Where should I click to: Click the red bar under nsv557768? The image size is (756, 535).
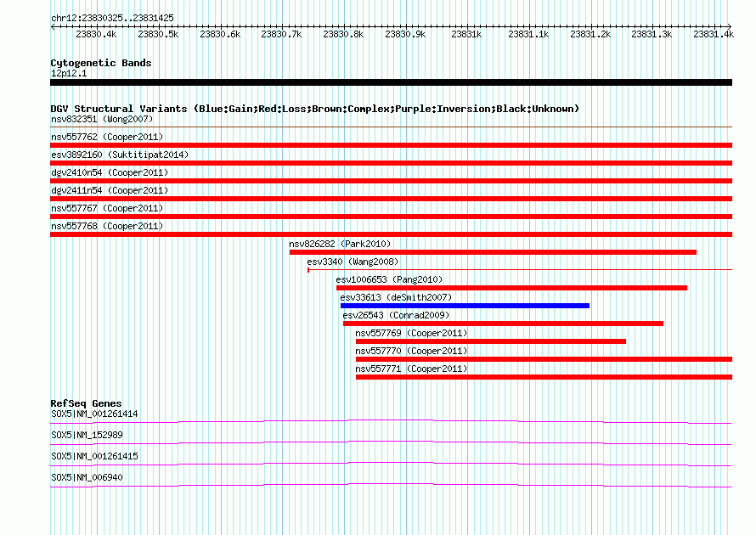(x=391, y=234)
